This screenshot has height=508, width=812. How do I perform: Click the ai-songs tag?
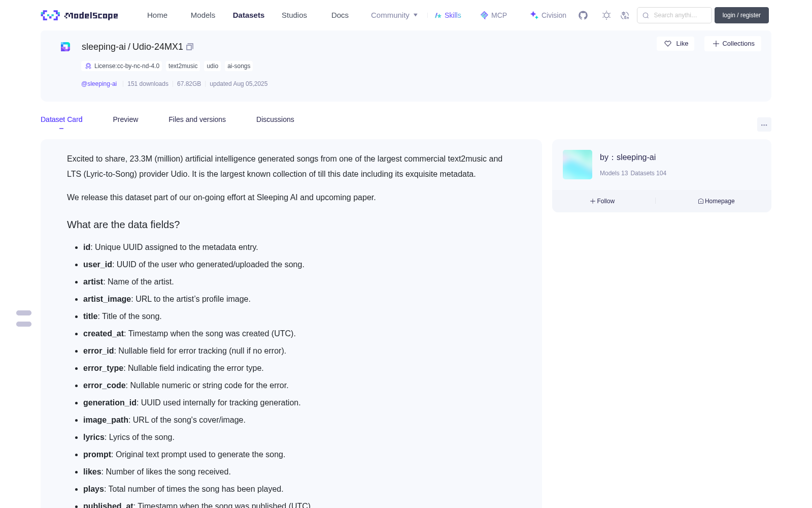[239, 66]
